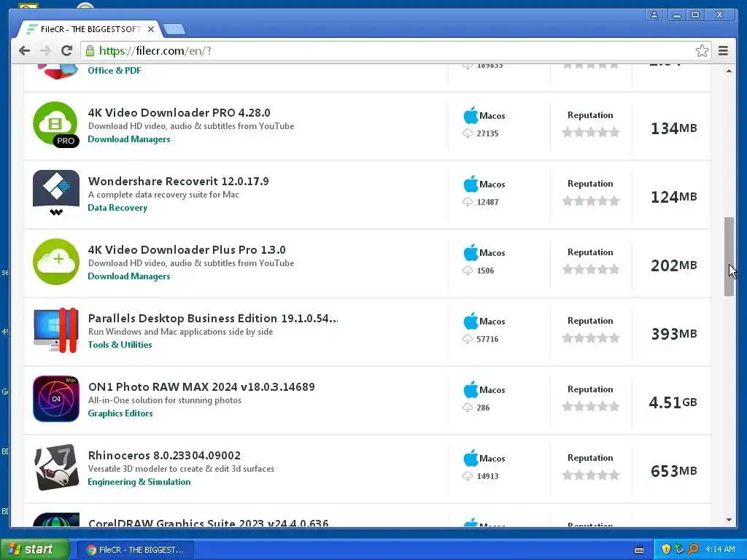Click the 14913 download count
Screen dimensions: 747x560
point(487,476)
